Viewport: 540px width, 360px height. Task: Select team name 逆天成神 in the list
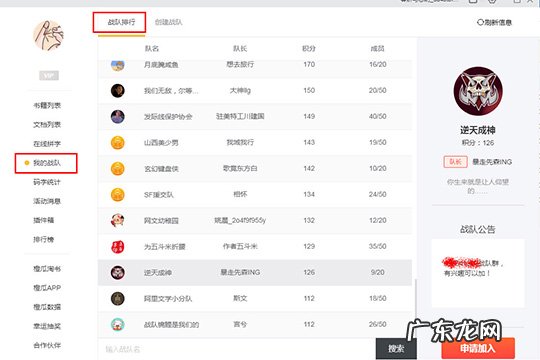(x=158, y=273)
